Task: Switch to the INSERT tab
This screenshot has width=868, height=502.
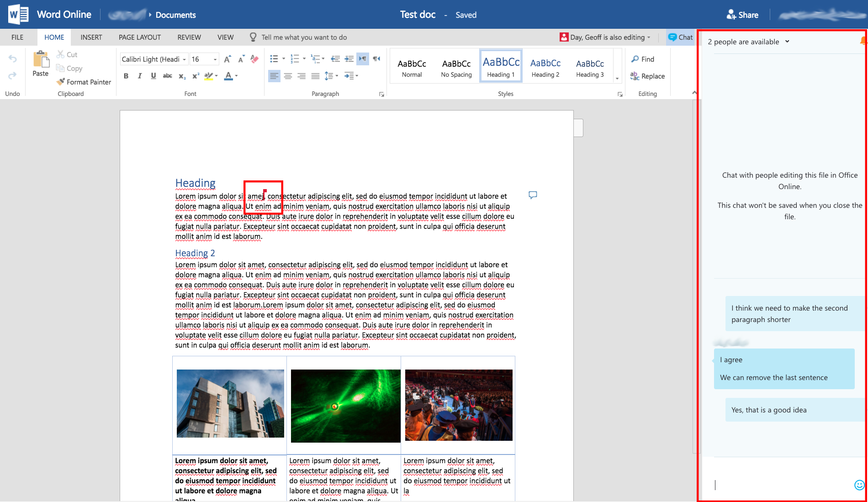Action: tap(91, 37)
